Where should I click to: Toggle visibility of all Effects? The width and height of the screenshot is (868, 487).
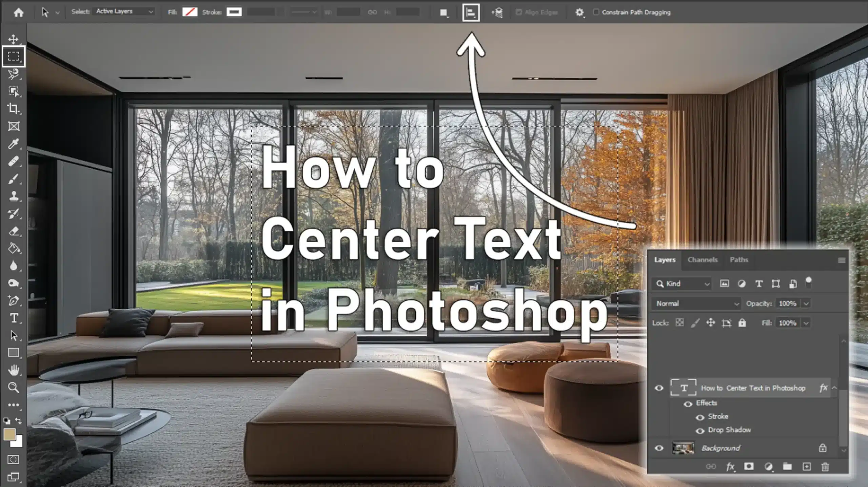(688, 404)
